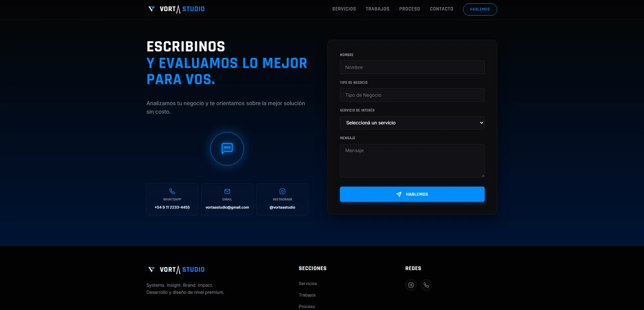Click the Vorta logo mark in the header
The height and width of the screenshot is (310, 644).
pyautogui.click(x=151, y=9)
